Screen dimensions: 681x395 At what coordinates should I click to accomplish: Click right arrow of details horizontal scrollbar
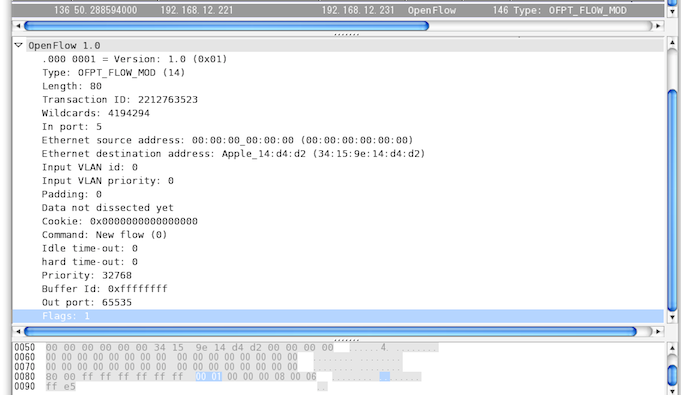658,332
